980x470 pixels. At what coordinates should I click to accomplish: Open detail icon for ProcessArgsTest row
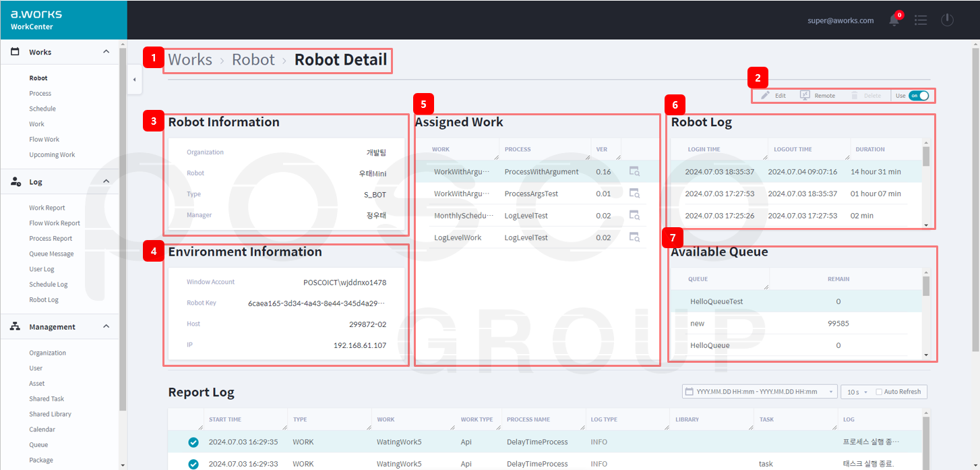(x=634, y=194)
